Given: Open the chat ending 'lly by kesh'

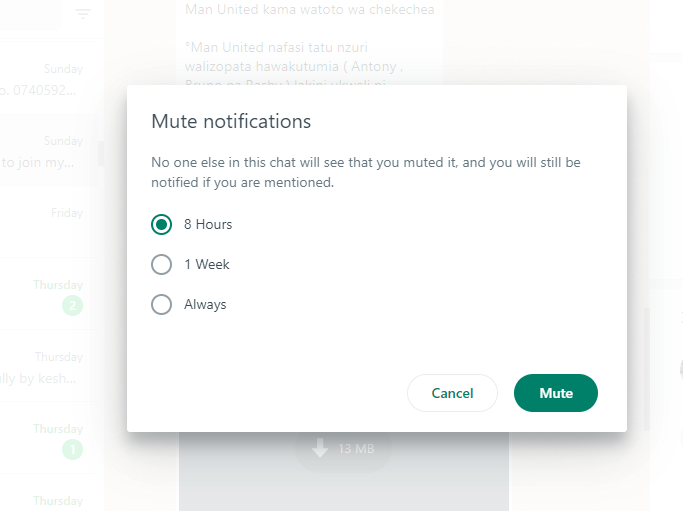Looking at the screenshot, I should point(50,368).
